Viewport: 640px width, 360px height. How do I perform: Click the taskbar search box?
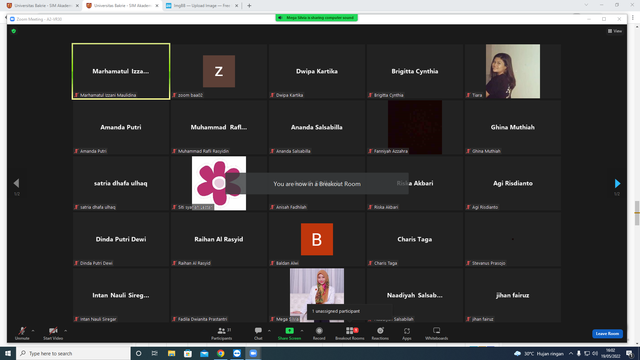coord(73,353)
